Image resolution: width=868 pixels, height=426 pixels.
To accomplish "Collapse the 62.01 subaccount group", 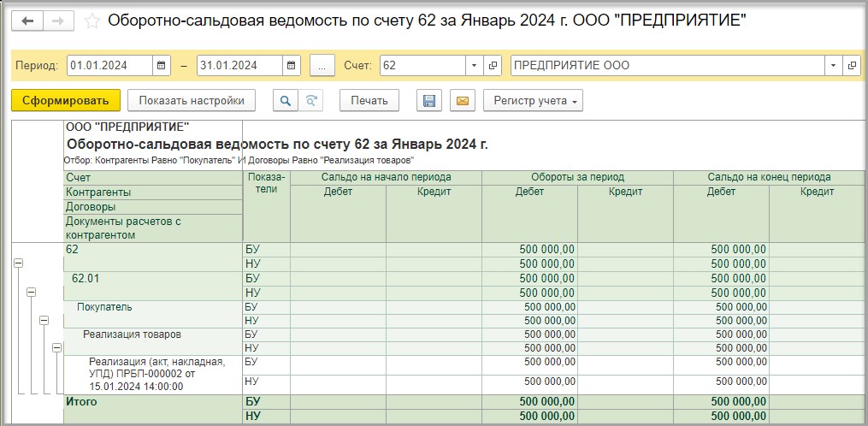I will [31, 293].
